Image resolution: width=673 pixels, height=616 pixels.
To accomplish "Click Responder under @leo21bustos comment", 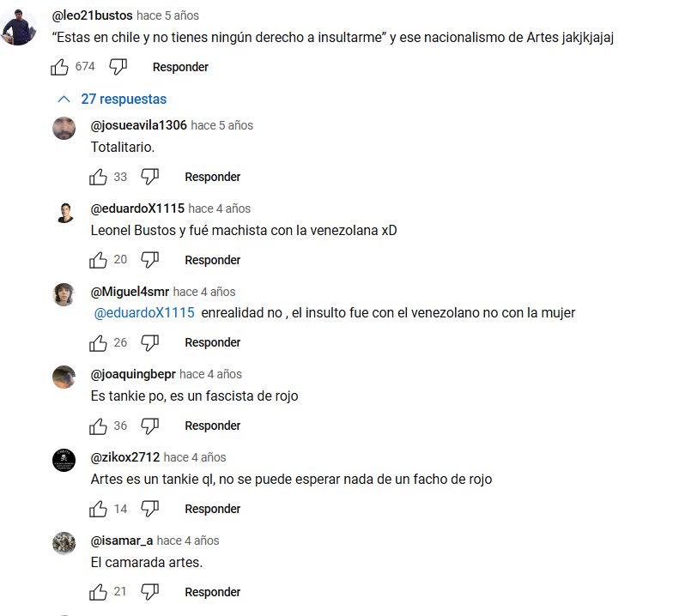I will [x=180, y=67].
